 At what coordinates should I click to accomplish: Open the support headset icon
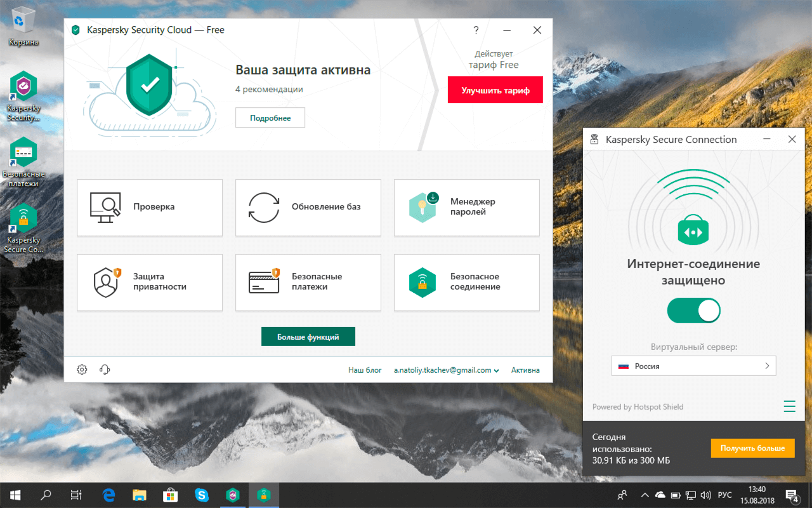105,370
